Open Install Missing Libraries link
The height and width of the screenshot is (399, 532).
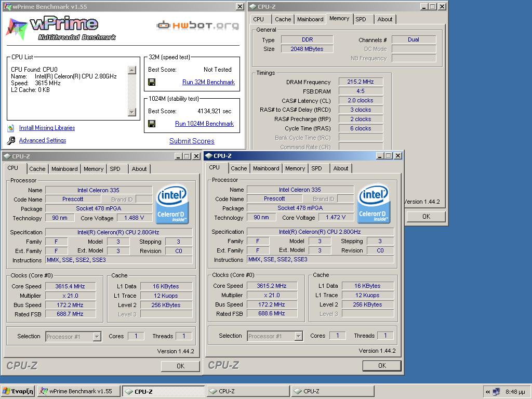[47, 128]
